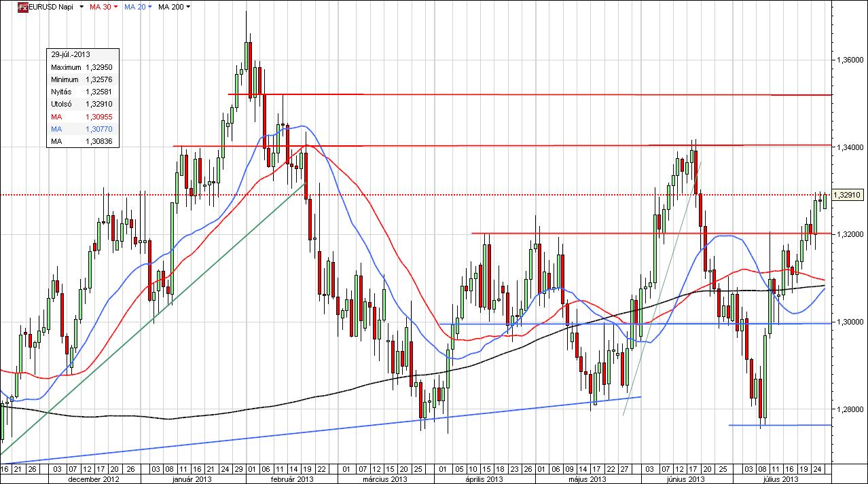The height and width of the screenshot is (484, 868).
Task: Click the current price tag 1,32910 on axis
Action: pos(847,195)
